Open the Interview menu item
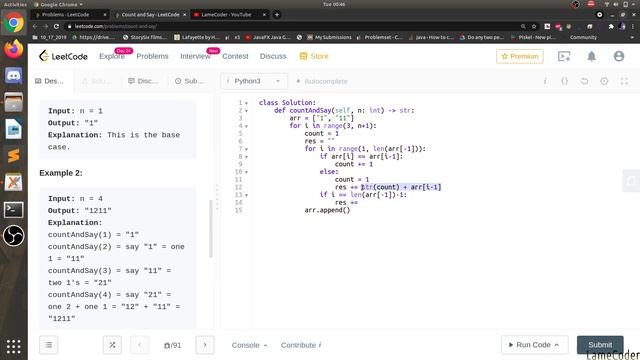This screenshot has width=640, height=360. (x=195, y=56)
